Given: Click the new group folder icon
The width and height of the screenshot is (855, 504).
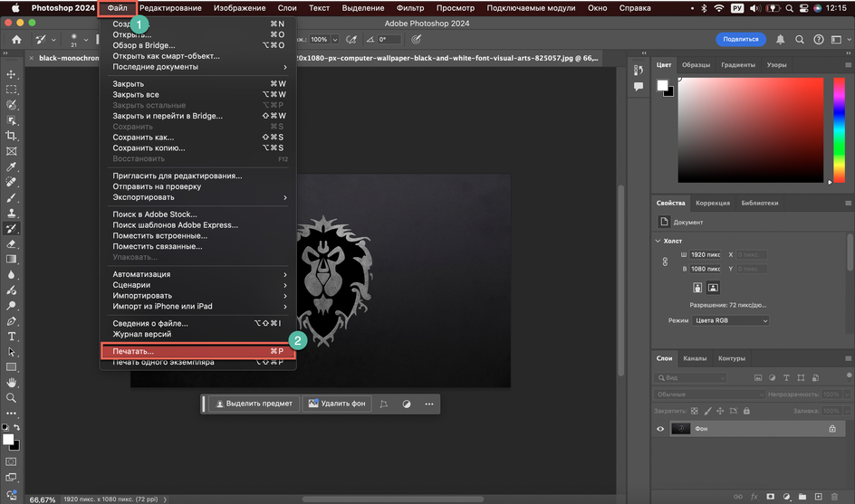Looking at the screenshot, I should coord(802,497).
